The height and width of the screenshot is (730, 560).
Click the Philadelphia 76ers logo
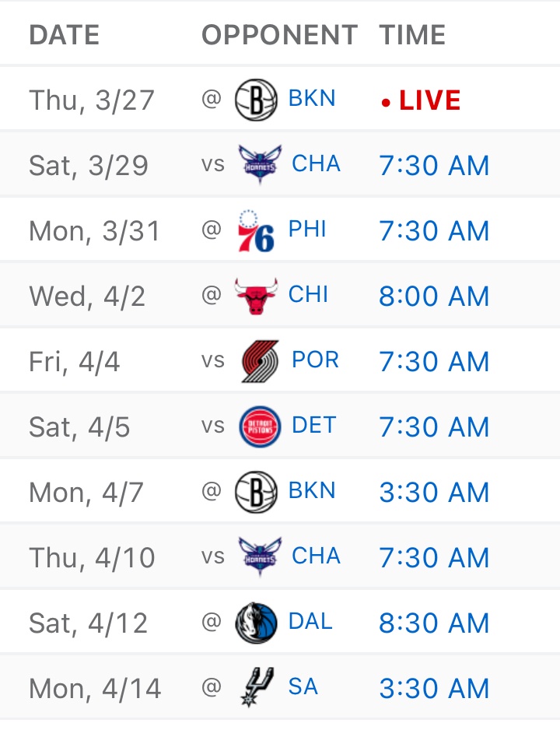click(256, 231)
